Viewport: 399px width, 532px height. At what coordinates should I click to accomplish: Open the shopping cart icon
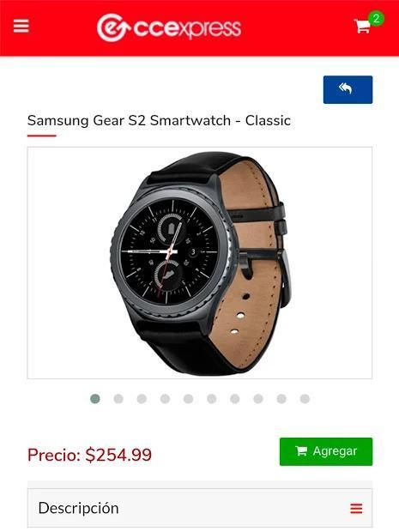tap(362, 26)
